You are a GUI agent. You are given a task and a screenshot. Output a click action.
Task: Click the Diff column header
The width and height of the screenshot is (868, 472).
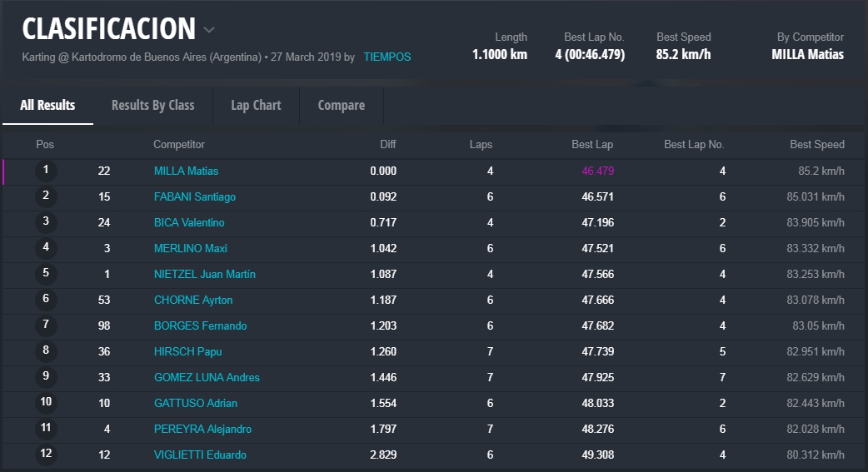[387, 144]
